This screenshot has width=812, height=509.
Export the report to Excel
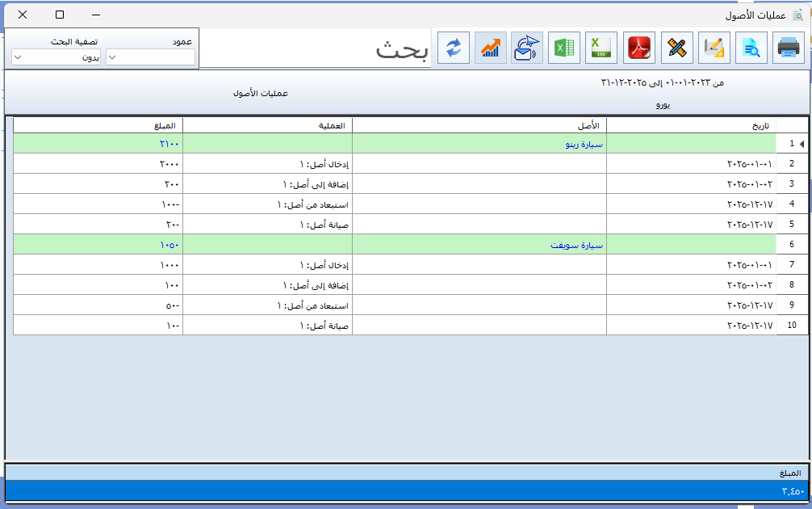click(564, 48)
